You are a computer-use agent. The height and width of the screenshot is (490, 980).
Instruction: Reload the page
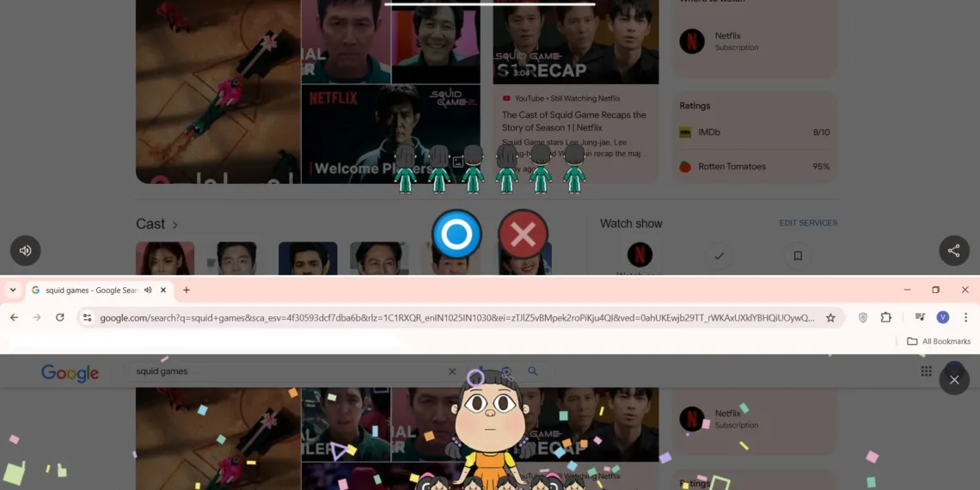[x=60, y=317]
